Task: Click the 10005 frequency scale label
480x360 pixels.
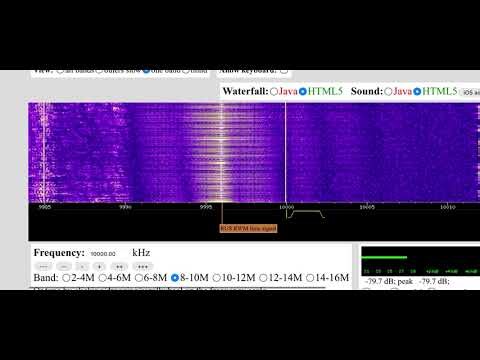Action: 367,207
